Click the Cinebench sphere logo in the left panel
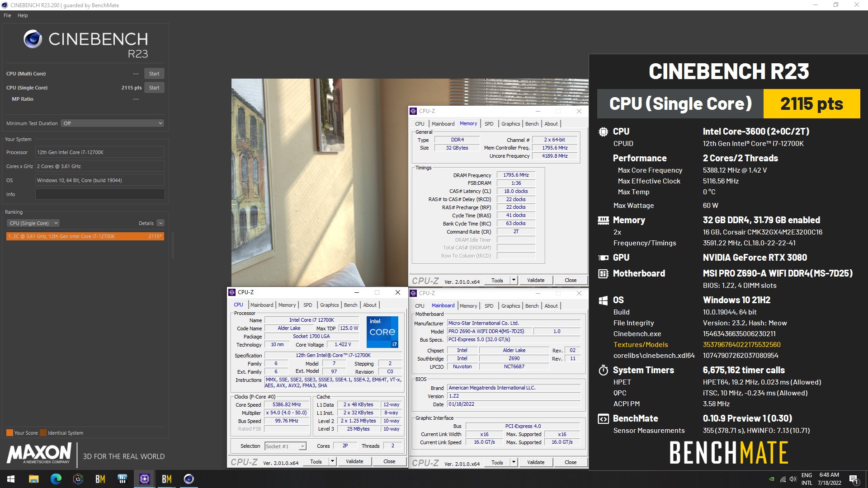Screen dimensions: 868x488 click(x=33, y=39)
